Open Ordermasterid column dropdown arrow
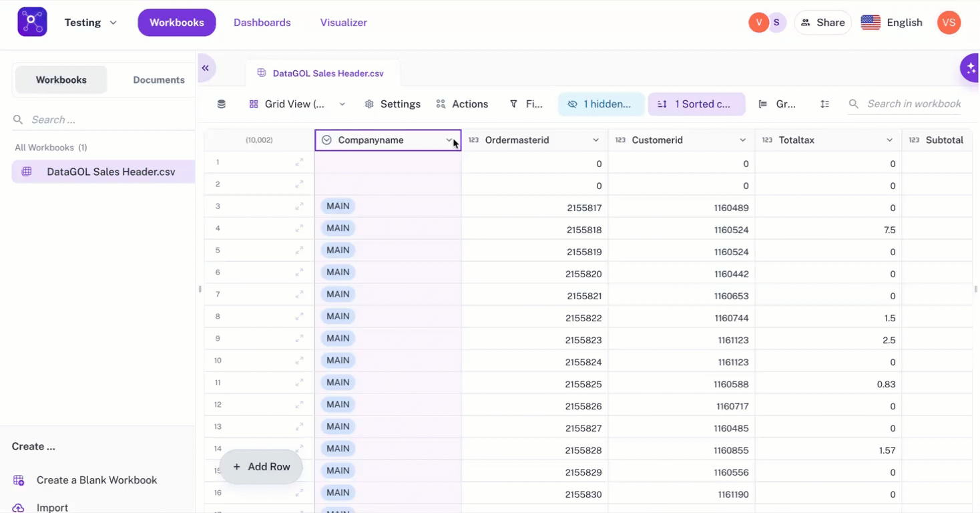Screen dimensions: 980x513 point(596,140)
